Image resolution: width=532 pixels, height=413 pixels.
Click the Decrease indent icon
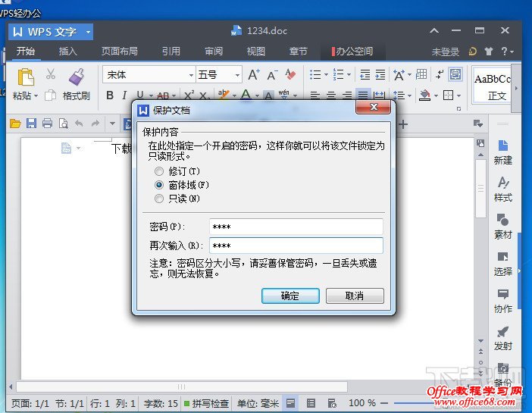365,74
